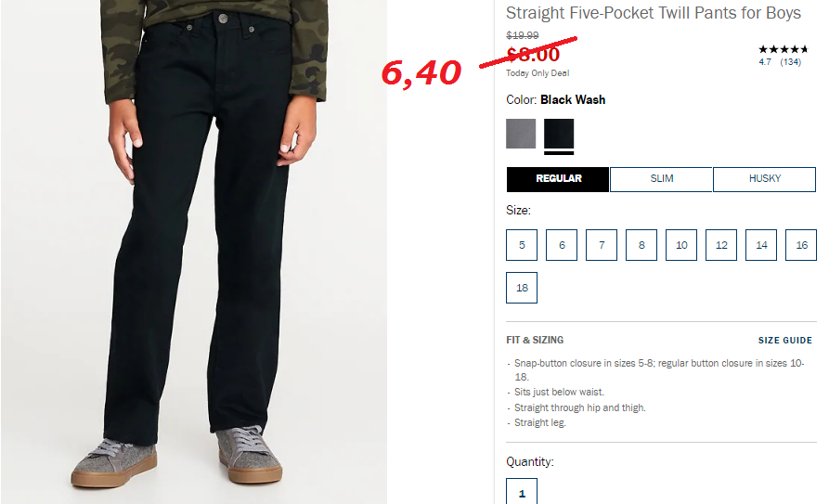
Task: Select size 8
Action: [x=641, y=245]
